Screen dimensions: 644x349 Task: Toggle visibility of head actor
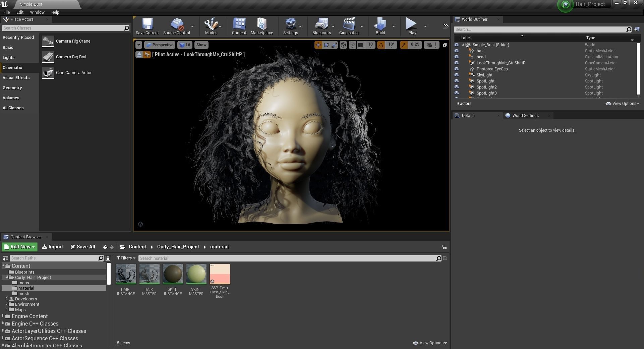pos(456,57)
